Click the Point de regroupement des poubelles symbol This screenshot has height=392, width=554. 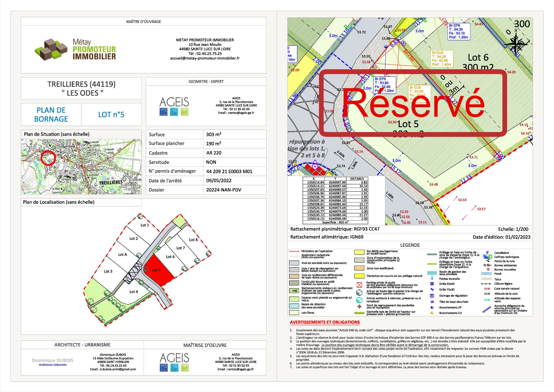(359, 307)
